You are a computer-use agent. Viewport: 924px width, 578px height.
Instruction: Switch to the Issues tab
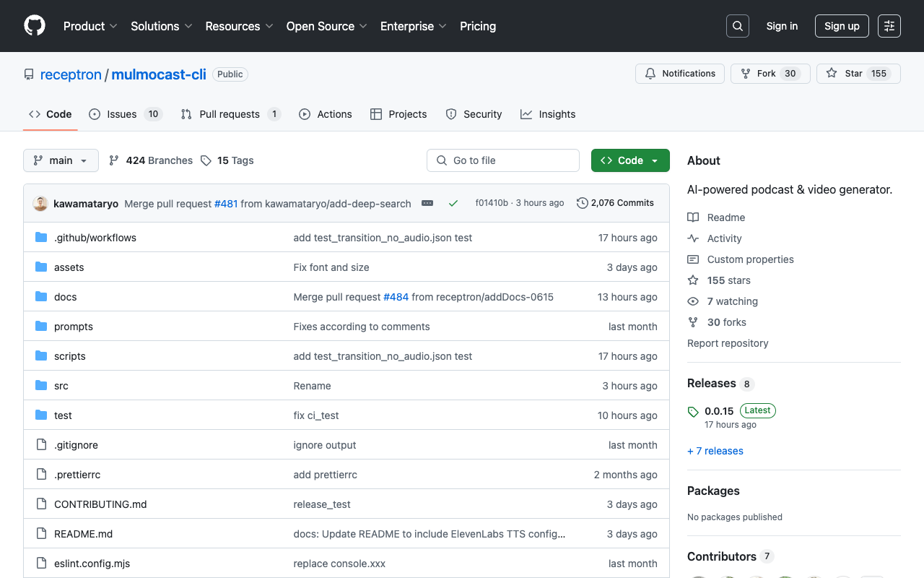click(126, 114)
